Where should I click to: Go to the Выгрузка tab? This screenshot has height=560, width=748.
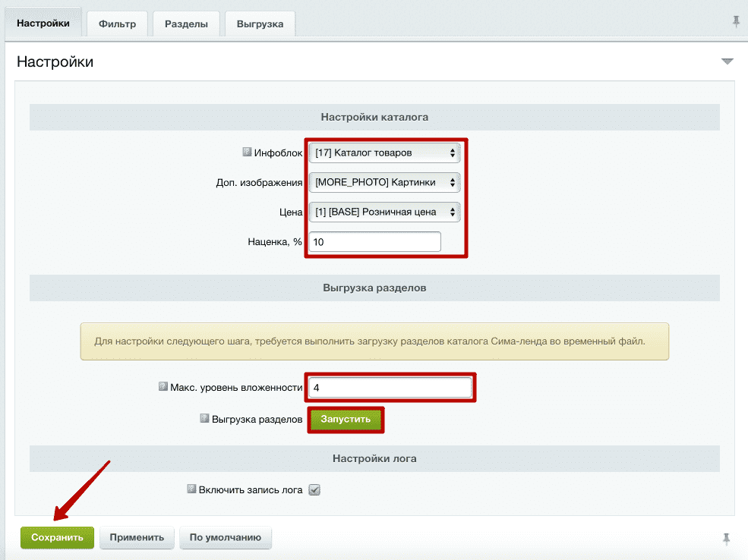pos(260,24)
